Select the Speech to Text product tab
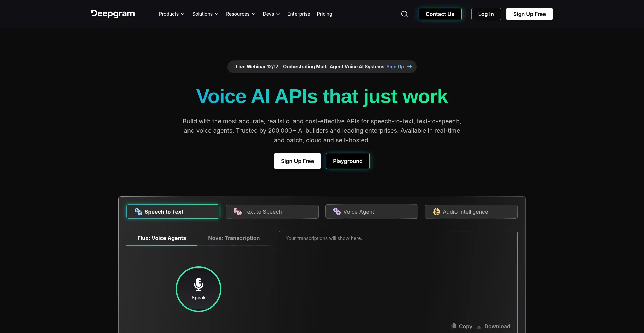Screen dimensions: 644x333 (x=173, y=212)
